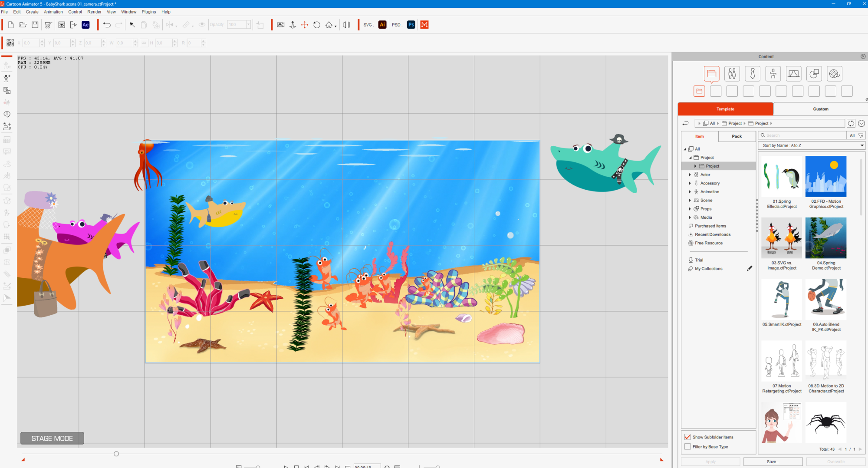Close the Content panel

pos(863,56)
